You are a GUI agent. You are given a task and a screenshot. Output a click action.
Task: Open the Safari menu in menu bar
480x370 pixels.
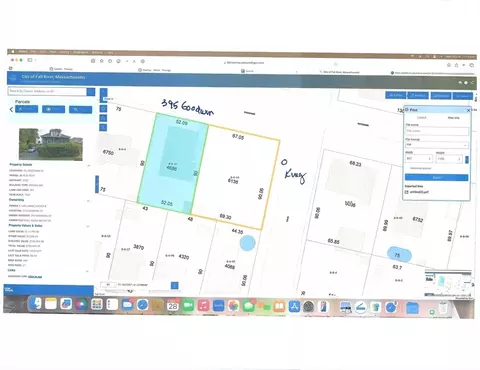click(23, 51)
